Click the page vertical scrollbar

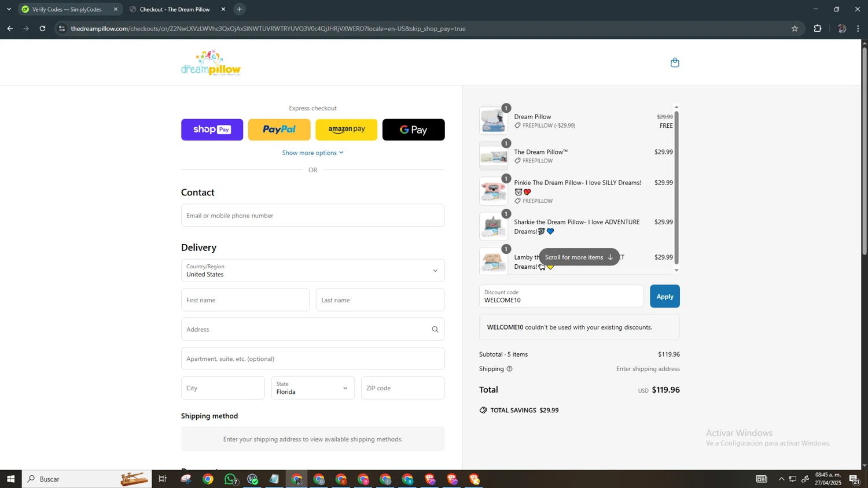[865, 150]
